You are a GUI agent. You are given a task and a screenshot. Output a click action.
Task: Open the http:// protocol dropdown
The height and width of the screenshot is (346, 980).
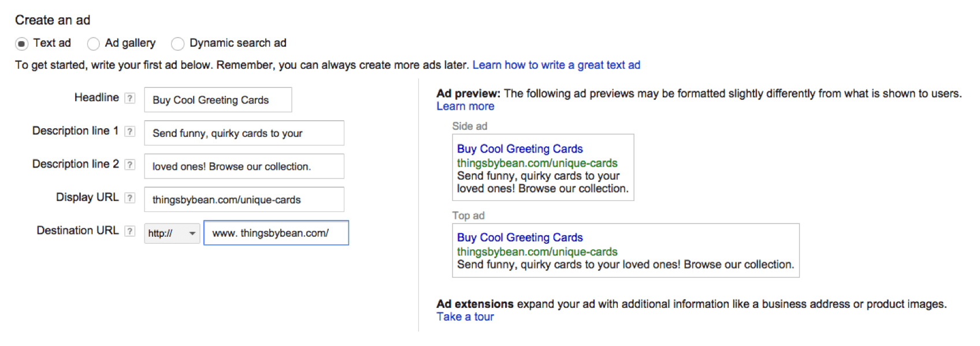[x=172, y=233]
